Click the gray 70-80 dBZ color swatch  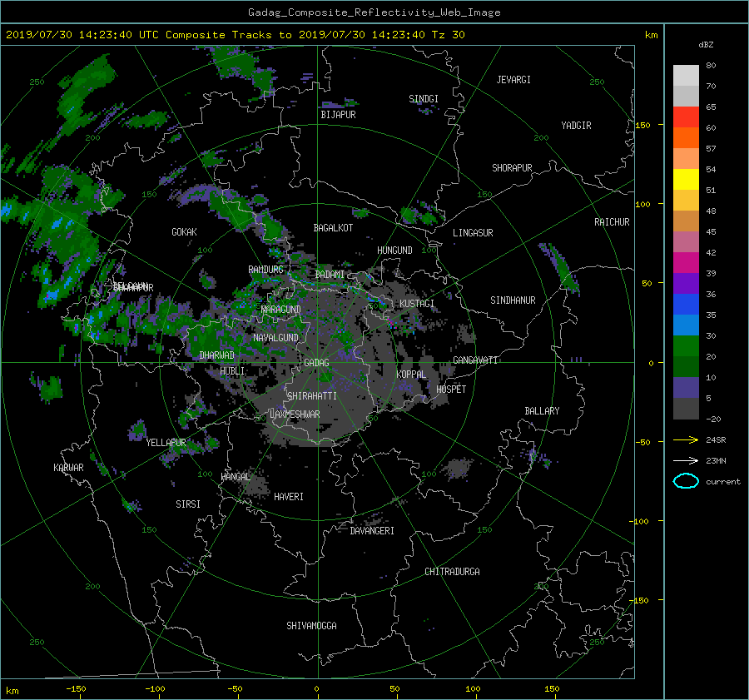686,76
